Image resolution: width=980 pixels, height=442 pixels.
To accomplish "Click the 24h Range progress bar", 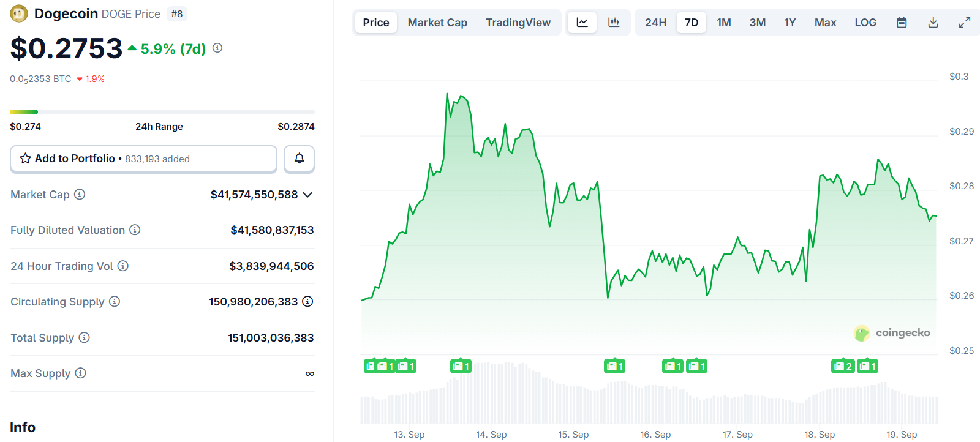I will coord(162,112).
